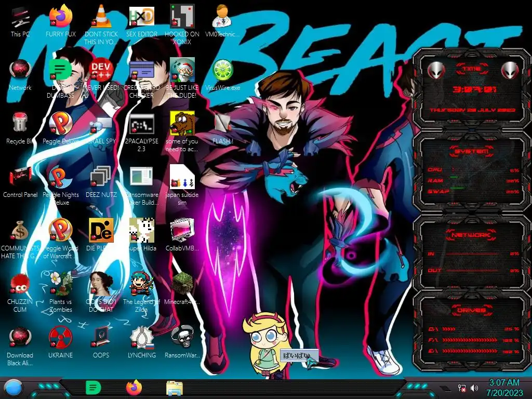Open the network status tray icon
The image size is (532, 399).
[x=461, y=388]
